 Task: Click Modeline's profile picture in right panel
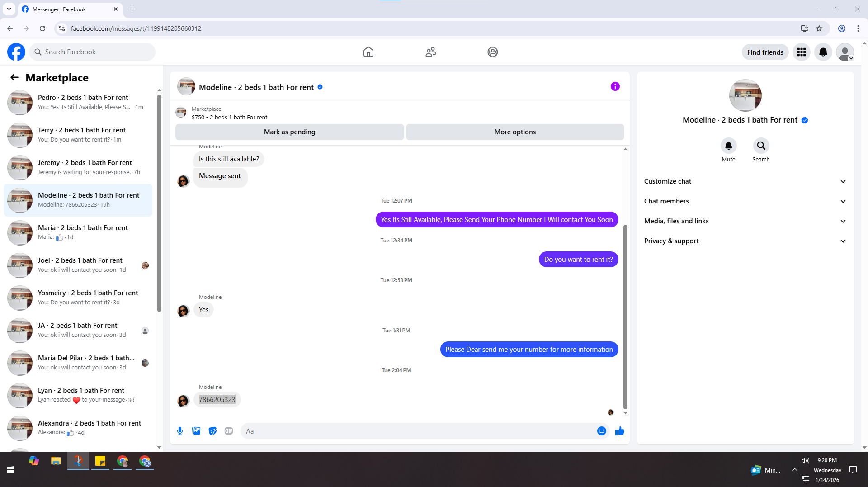(745, 95)
